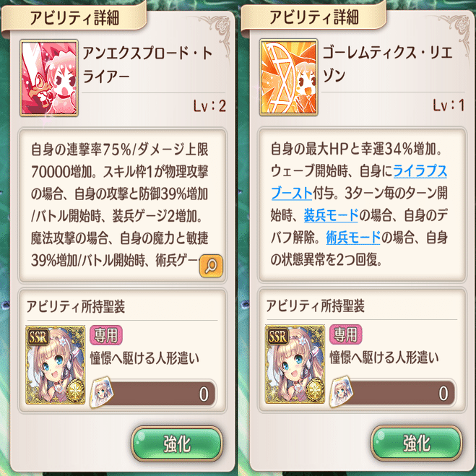Tap the right SSR character card thumbnail
Screen dimensions: 476x476
pyautogui.click(x=295, y=364)
